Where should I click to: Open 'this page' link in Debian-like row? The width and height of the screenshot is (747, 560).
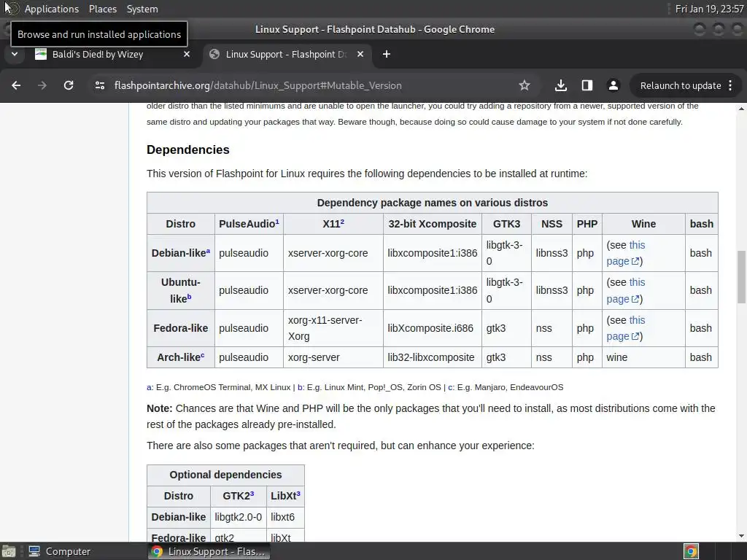pyautogui.click(x=625, y=253)
